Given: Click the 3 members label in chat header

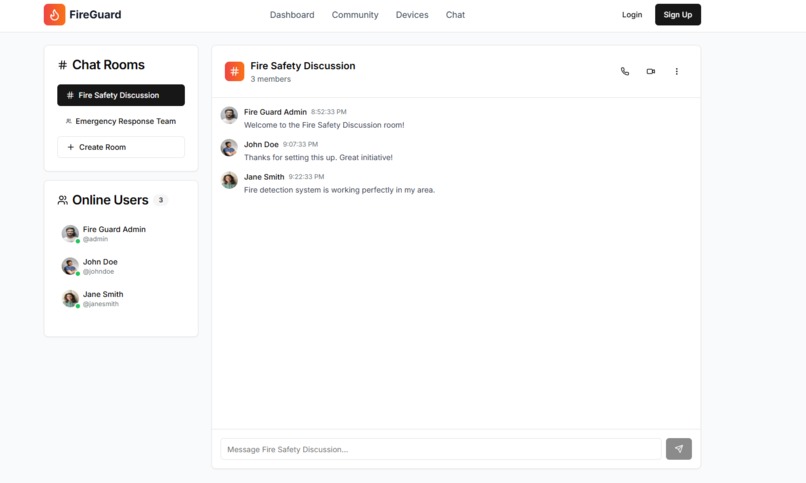Looking at the screenshot, I should pyautogui.click(x=270, y=79).
